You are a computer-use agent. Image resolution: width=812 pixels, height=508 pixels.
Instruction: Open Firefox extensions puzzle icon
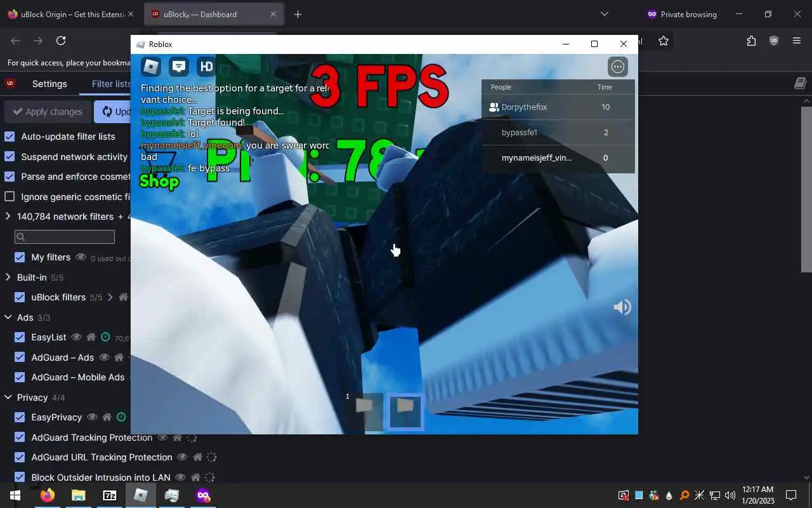751,41
